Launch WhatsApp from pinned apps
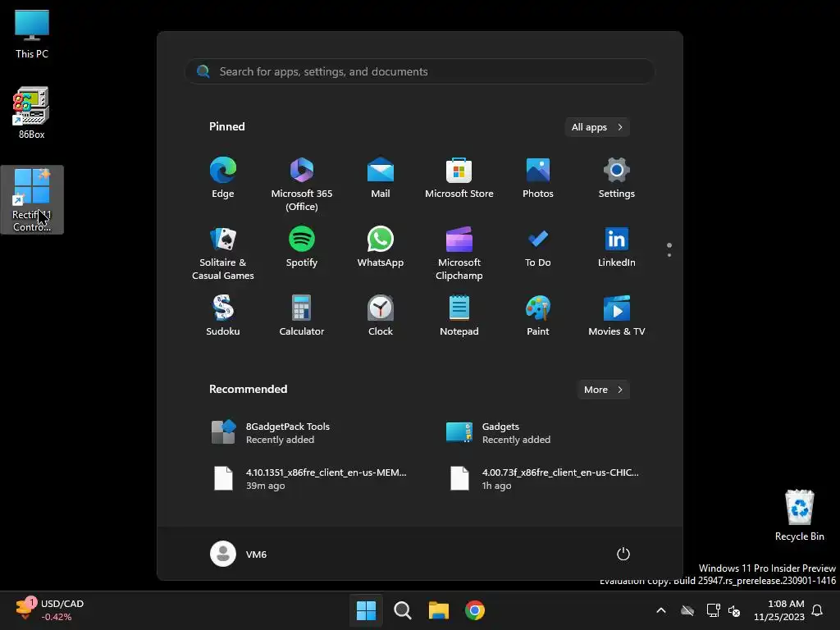840x630 pixels. coord(381,247)
